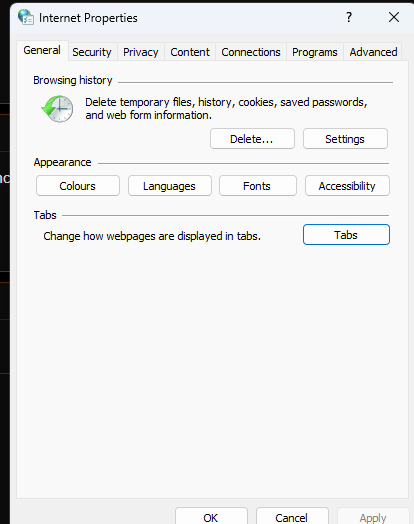The image size is (414, 524).
Task: Open the Languages button
Action: (x=170, y=186)
